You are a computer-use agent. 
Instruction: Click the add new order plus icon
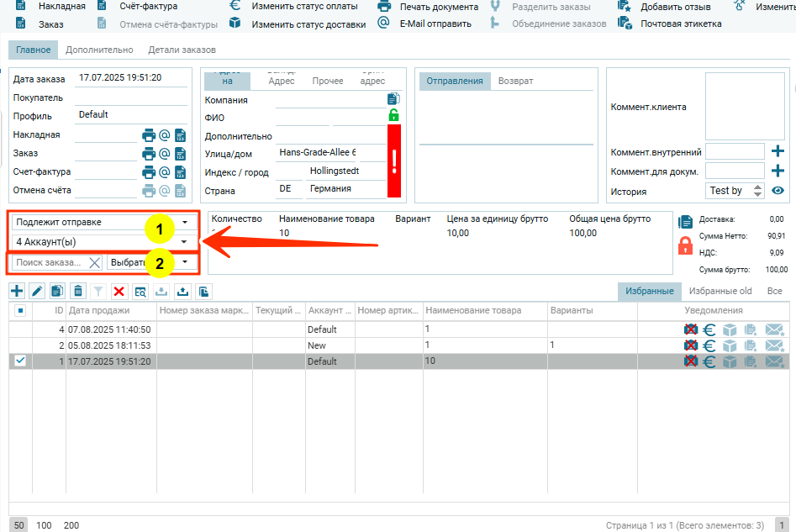pyautogui.click(x=17, y=291)
